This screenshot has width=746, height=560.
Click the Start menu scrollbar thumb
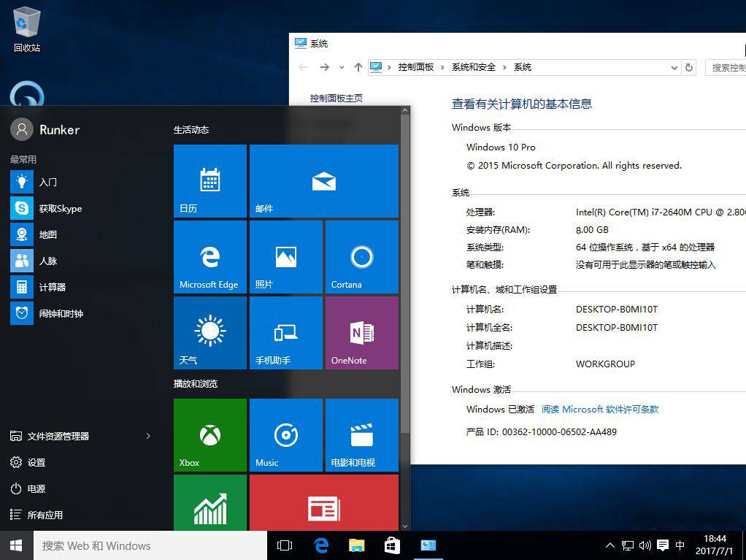(405, 274)
